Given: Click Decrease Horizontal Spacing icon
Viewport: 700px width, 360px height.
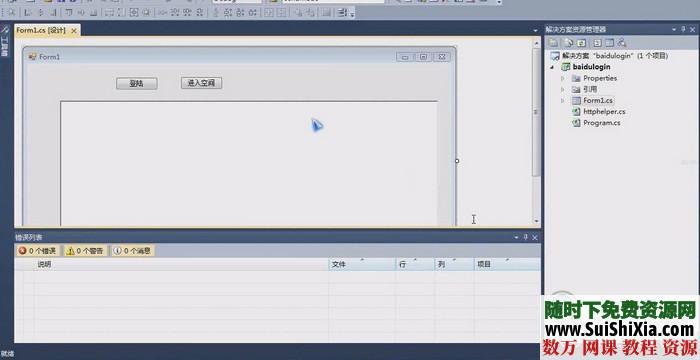Looking at the screenshot, I should tap(188, 13).
